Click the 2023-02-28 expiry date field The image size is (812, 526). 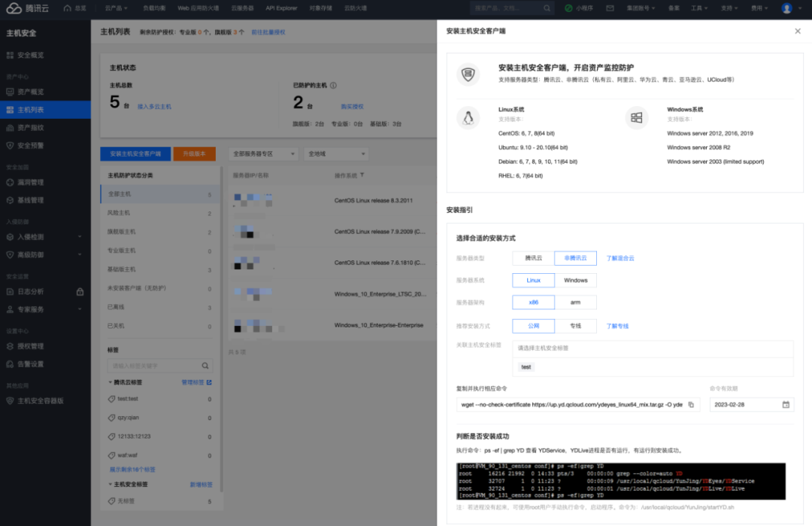point(751,405)
